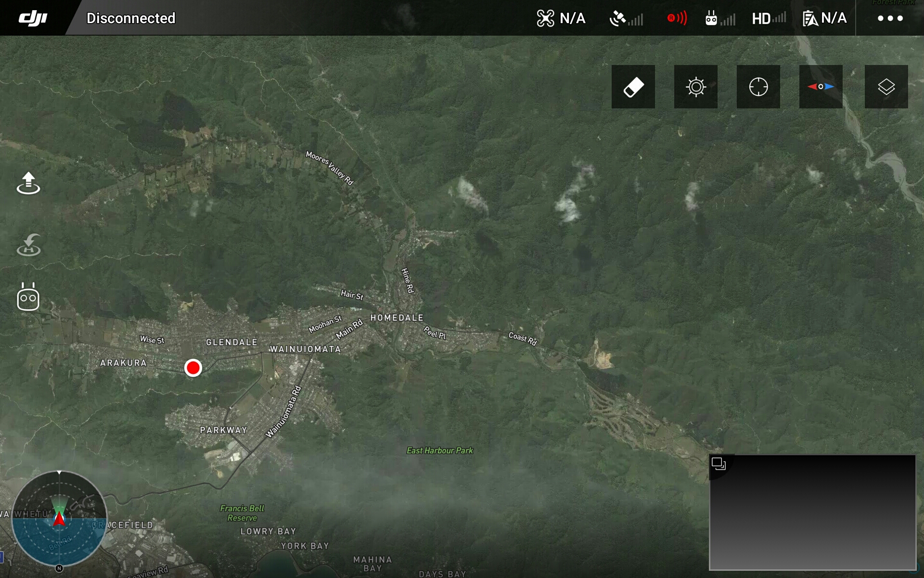Open aircraft flight mode N/A status
The width and height of the screenshot is (924, 578).
[561, 18]
